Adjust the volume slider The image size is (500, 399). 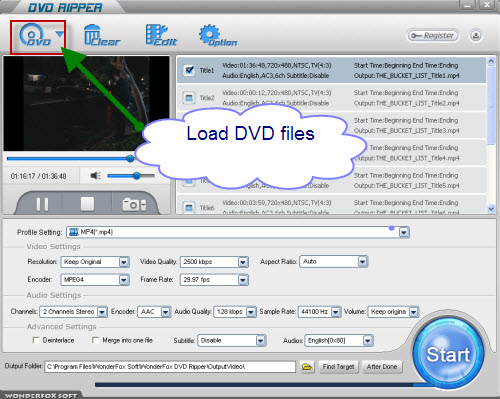(x=131, y=176)
